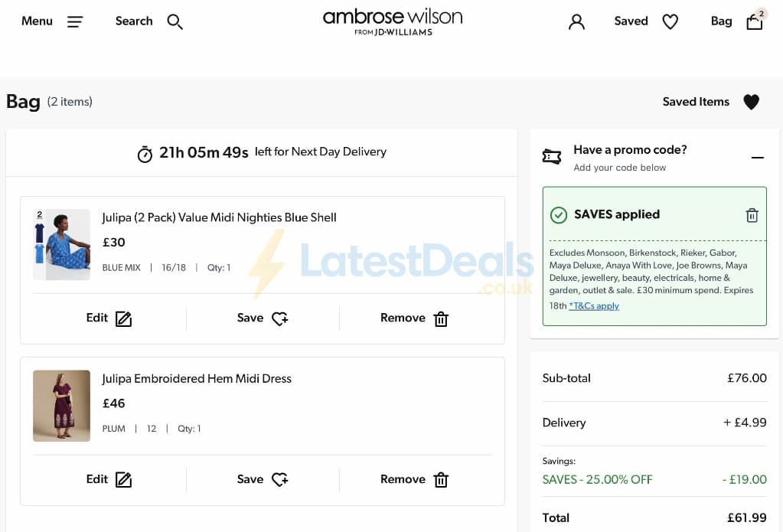Save the Value Midi Nighties for later
Viewport: 783px width, 532px height.
tap(263, 318)
